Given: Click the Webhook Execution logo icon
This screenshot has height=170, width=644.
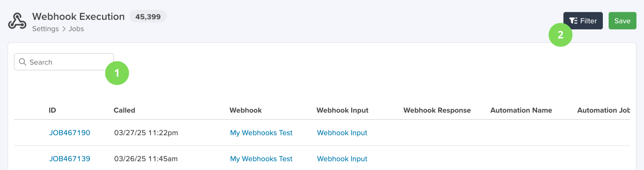Looking at the screenshot, I should (17, 21).
